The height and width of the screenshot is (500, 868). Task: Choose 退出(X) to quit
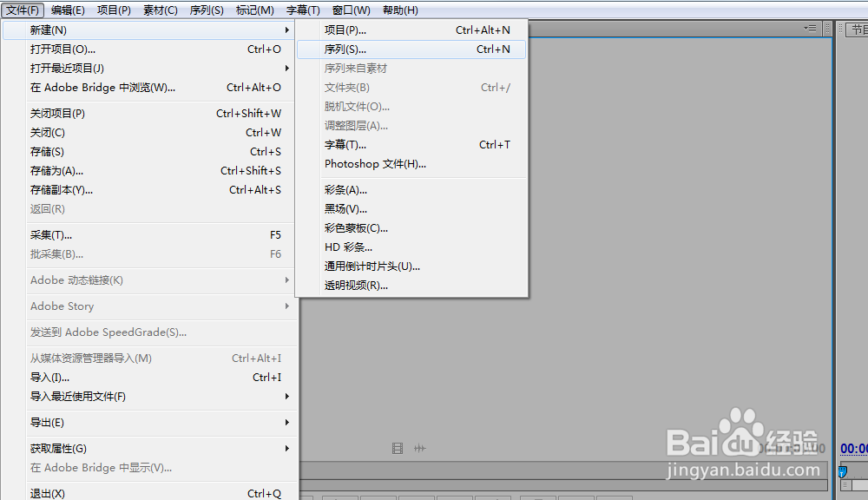pos(149,493)
